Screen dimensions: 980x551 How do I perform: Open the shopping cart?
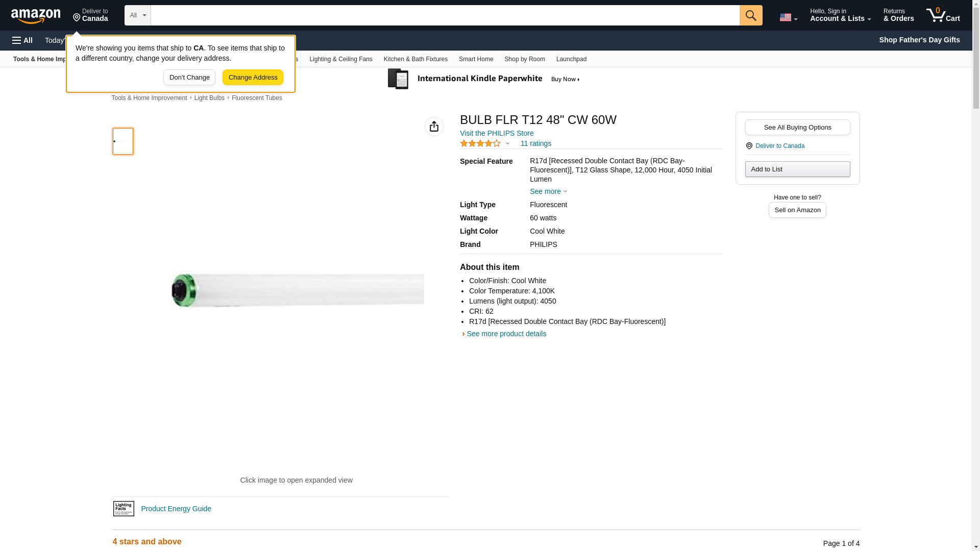943,15
